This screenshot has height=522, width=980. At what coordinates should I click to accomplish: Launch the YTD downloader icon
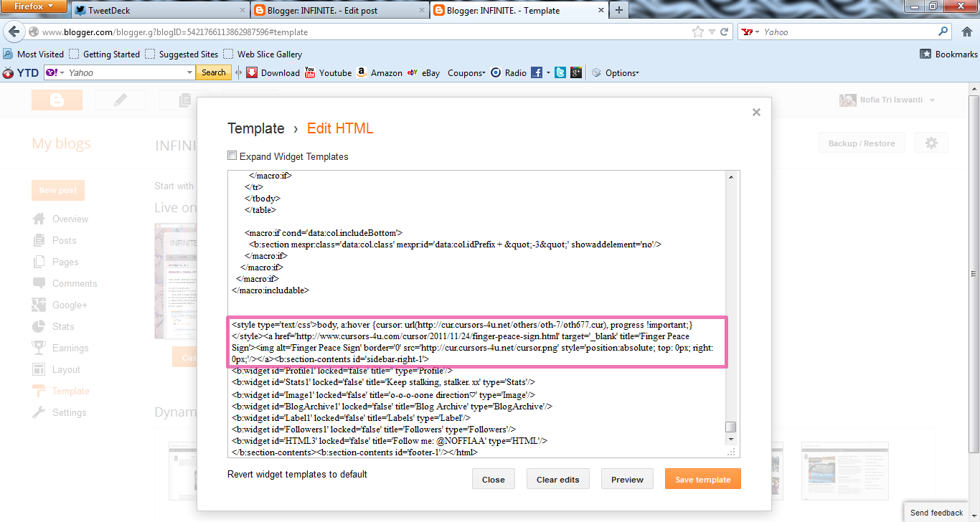[x=8, y=72]
